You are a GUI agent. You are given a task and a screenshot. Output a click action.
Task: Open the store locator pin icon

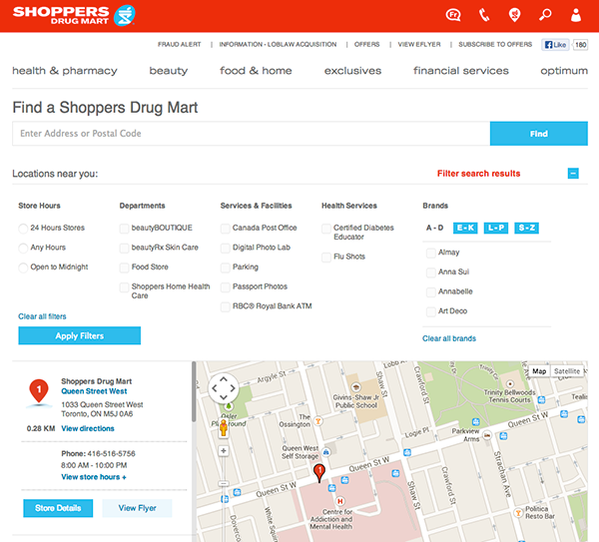pyautogui.click(x=515, y=15)
